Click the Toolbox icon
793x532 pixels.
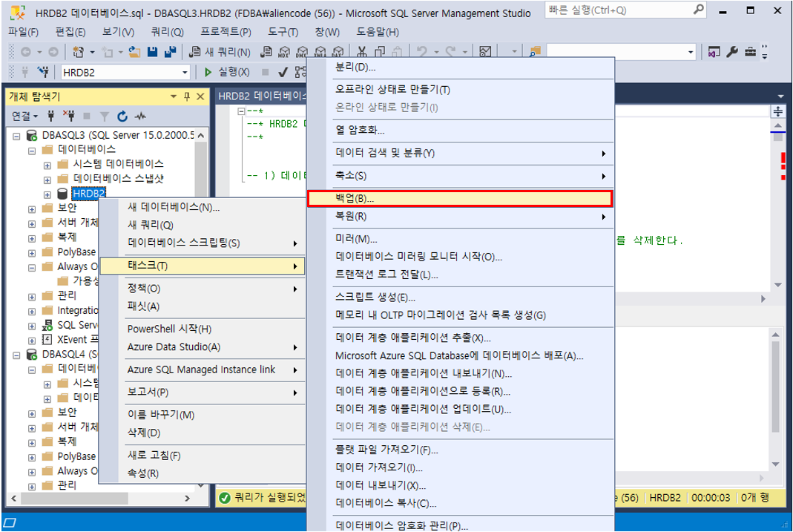click(751, 52)
